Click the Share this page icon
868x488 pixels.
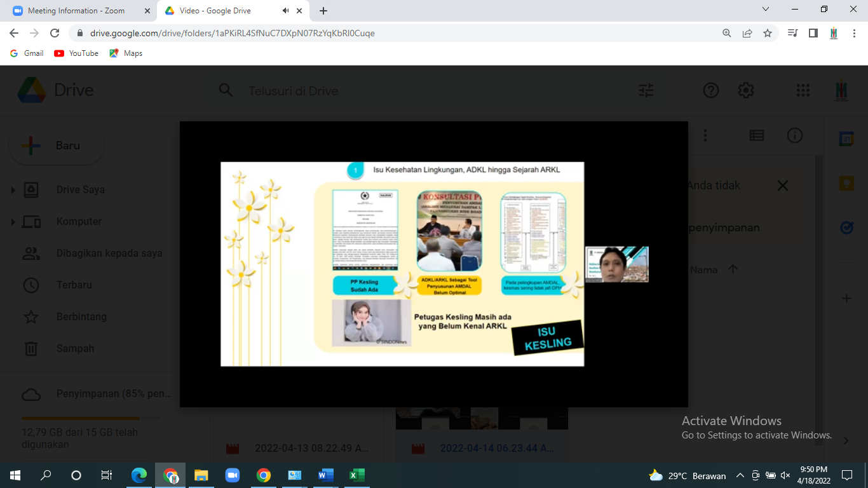747,33
